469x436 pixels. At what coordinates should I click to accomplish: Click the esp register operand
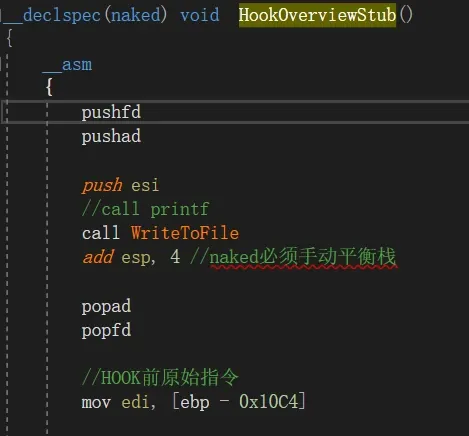[136, 258]
